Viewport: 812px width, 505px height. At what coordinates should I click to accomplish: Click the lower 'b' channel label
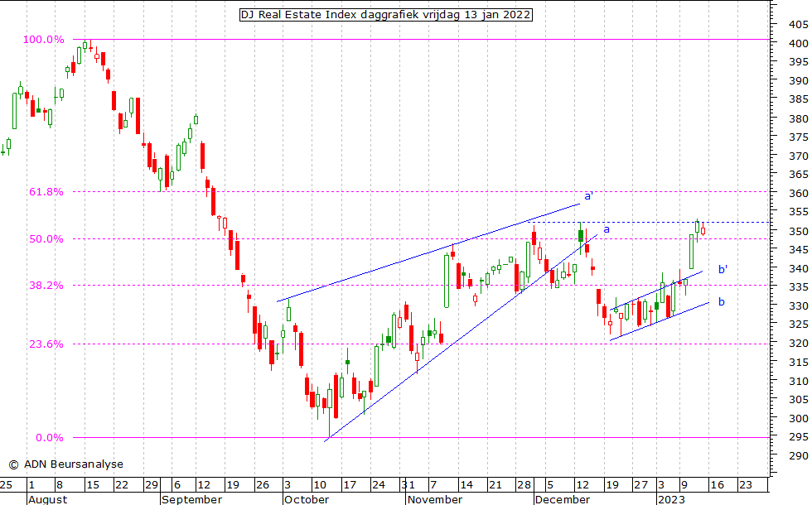722,301
